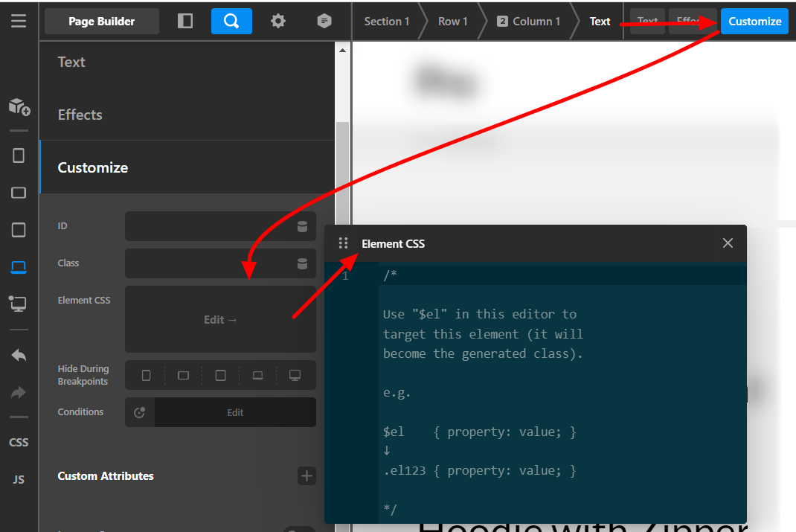
Task: Add a custom attribute with plus
Action: tap(306, 475)
